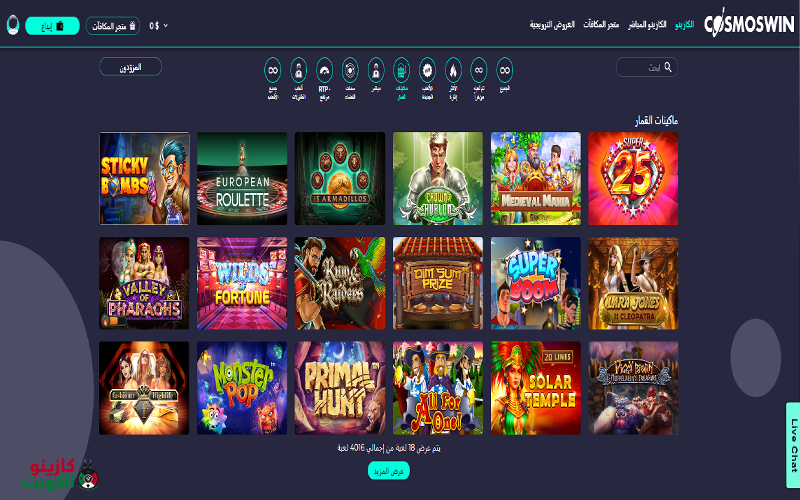Expand the 0$ balance dropdown
The height and width of the screenshot is (500, 800).
tap(158, 26)
